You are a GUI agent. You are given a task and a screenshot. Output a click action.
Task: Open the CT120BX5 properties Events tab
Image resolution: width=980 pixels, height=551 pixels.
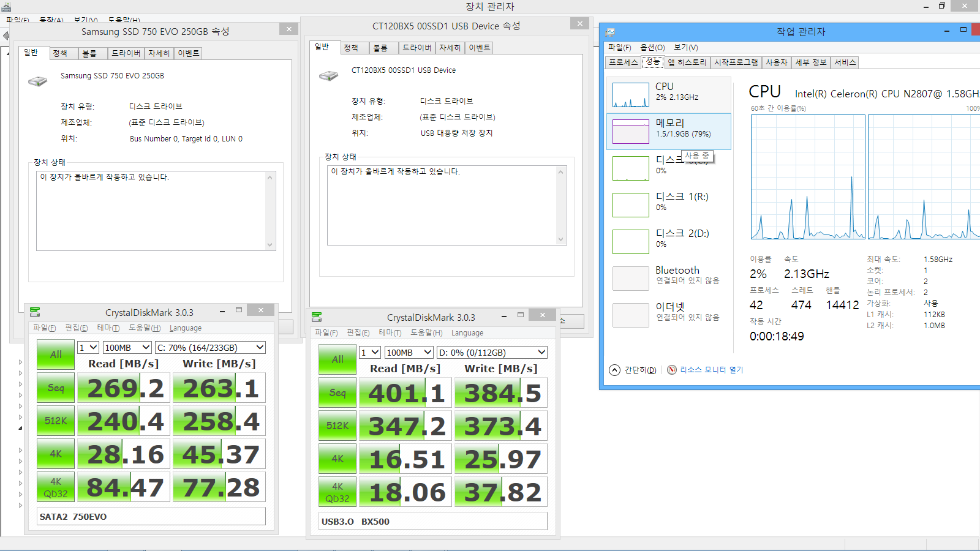click(480, 48)
